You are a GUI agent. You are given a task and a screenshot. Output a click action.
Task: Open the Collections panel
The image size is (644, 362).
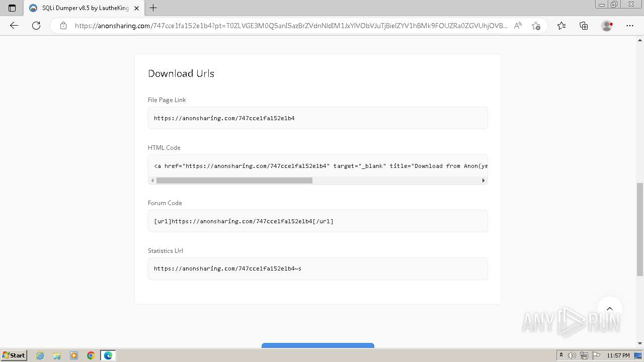584,26
